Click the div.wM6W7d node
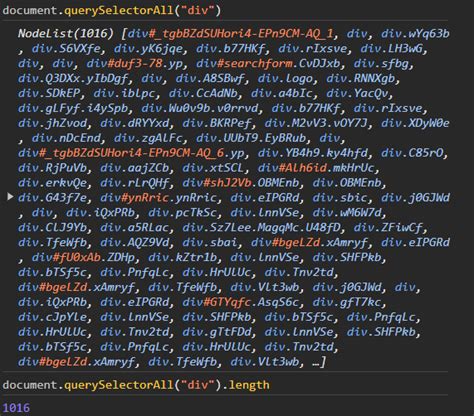 coord(347,213)
